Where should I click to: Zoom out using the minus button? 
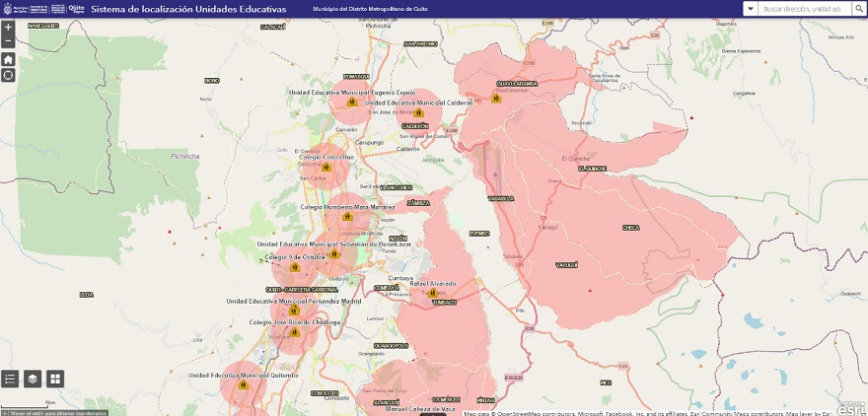(8, 42)
